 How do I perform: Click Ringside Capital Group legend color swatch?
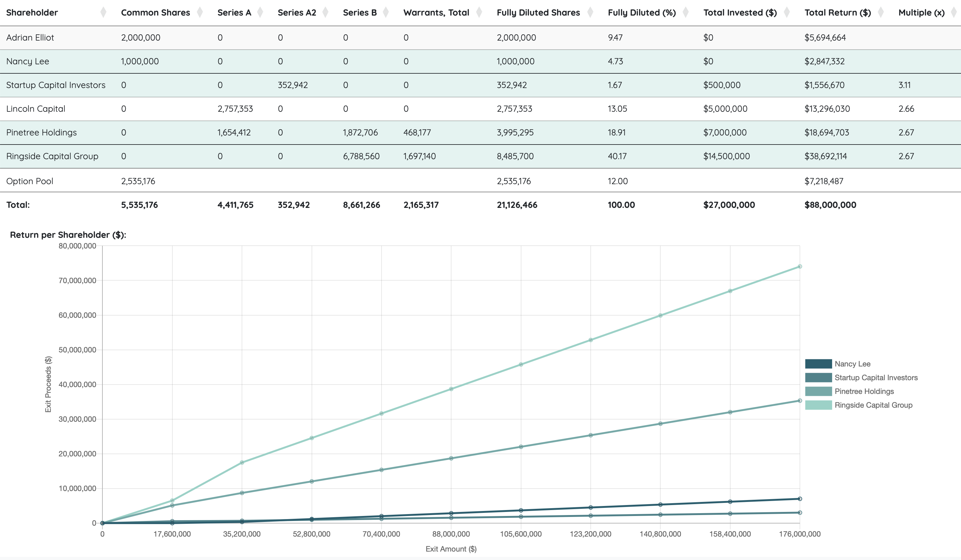[818, 405]
